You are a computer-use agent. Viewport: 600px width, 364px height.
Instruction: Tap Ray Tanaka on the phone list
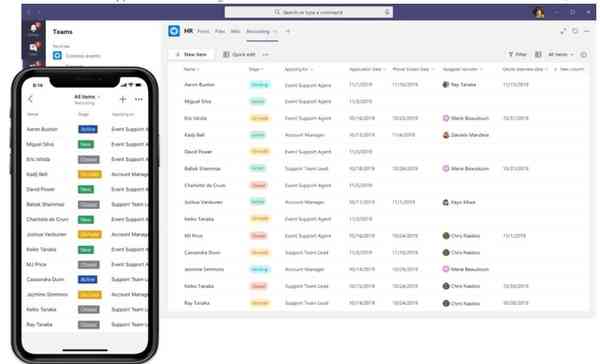(39, 325)
